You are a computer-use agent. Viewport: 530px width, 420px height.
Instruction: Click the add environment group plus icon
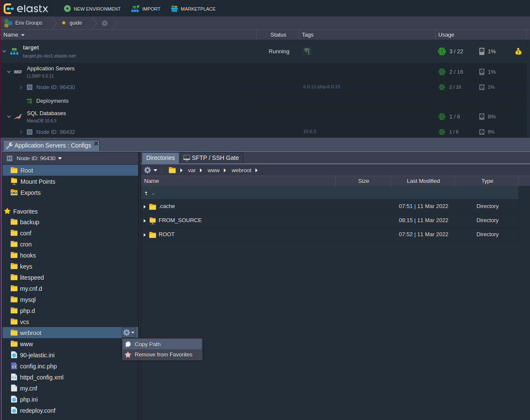point(104,23)
